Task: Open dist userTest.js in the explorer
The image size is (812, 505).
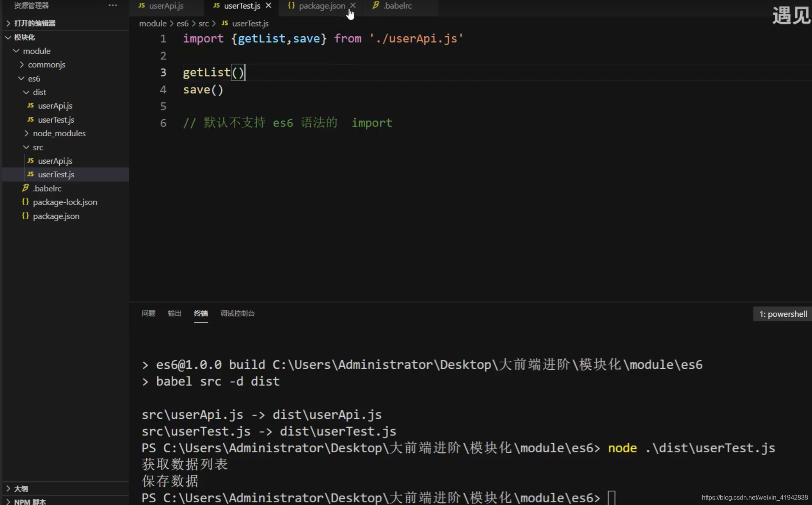Action: pos(66,120)
